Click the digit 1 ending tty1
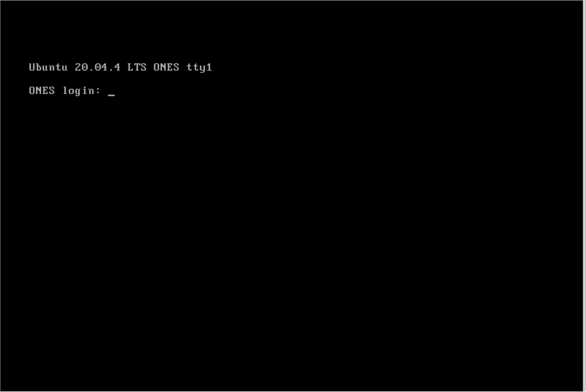Image resolution: width=586 pixels, height=392 pixels. 209,67
